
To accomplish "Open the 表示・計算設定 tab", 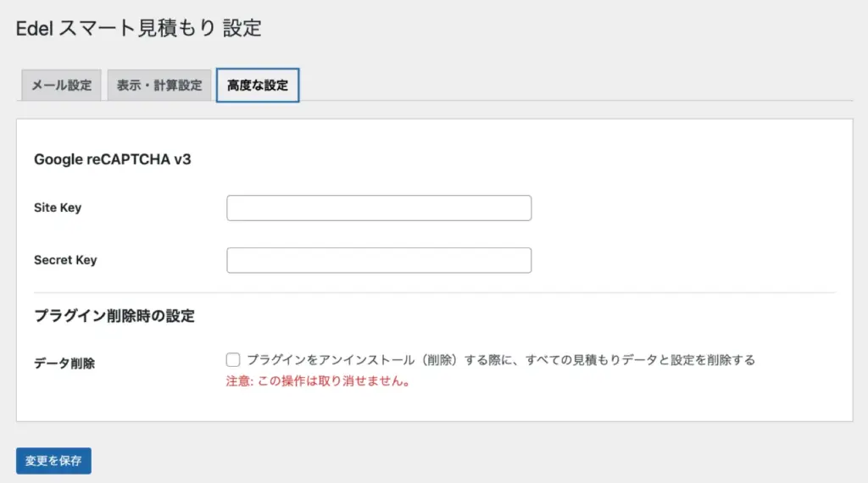I will click(159, 86).
